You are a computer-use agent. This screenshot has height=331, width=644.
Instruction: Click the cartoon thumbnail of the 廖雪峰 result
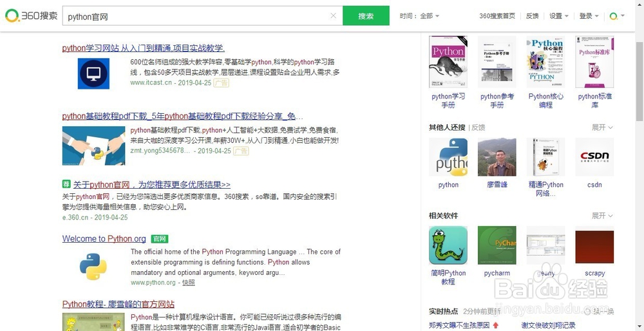coord(93,322)
